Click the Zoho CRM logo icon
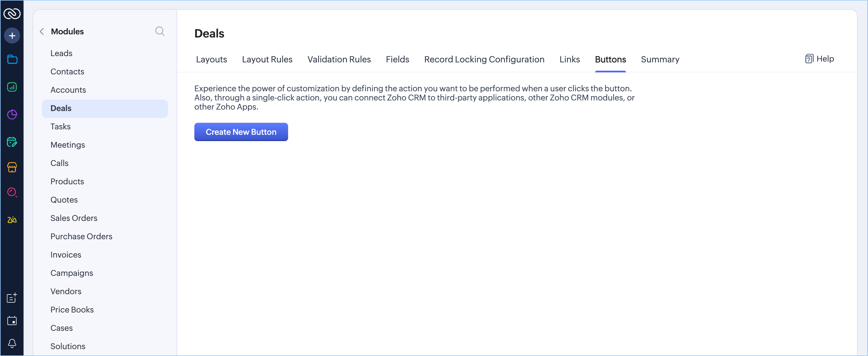The width and height of the screenshot is (868, 356). click(12, 14)
